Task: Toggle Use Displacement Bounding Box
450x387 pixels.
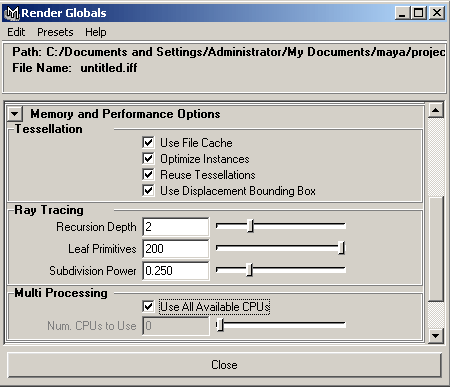Action: 148,191
